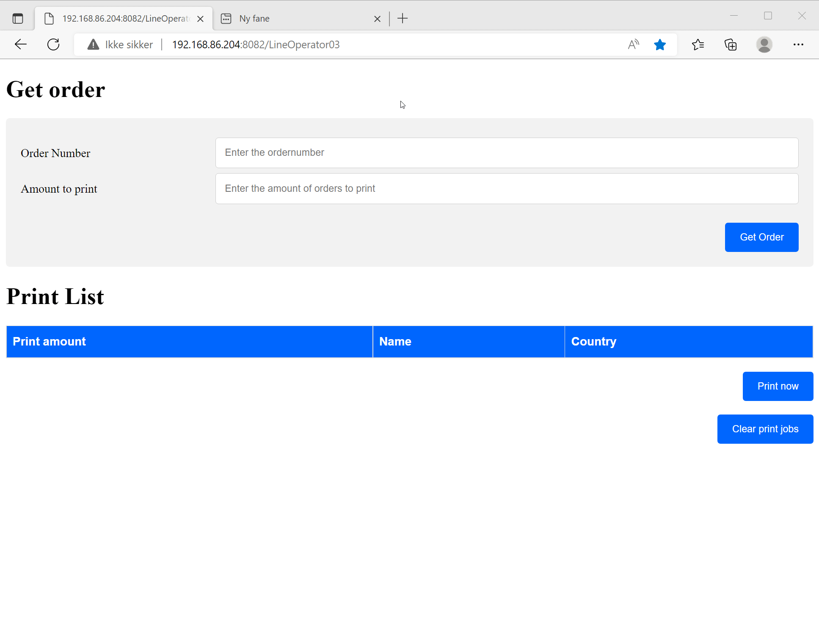
Task: Focus the Amount to print input field
Action: (507, 188)
